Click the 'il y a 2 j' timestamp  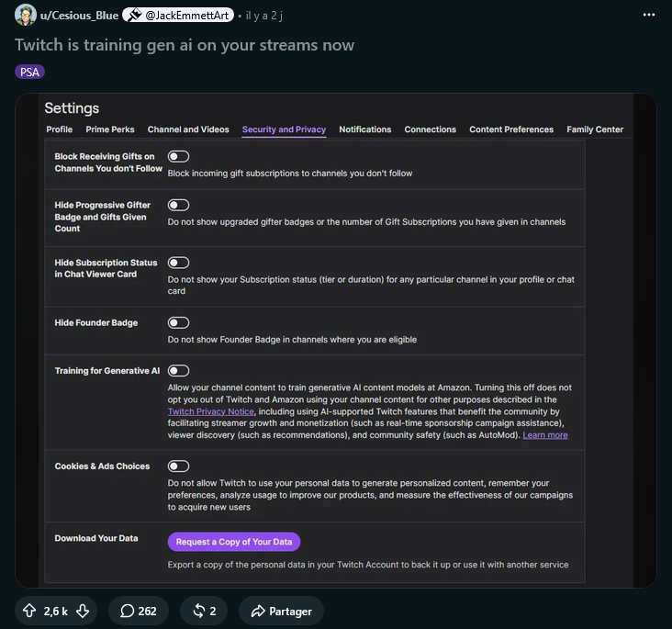click(264, 16)
